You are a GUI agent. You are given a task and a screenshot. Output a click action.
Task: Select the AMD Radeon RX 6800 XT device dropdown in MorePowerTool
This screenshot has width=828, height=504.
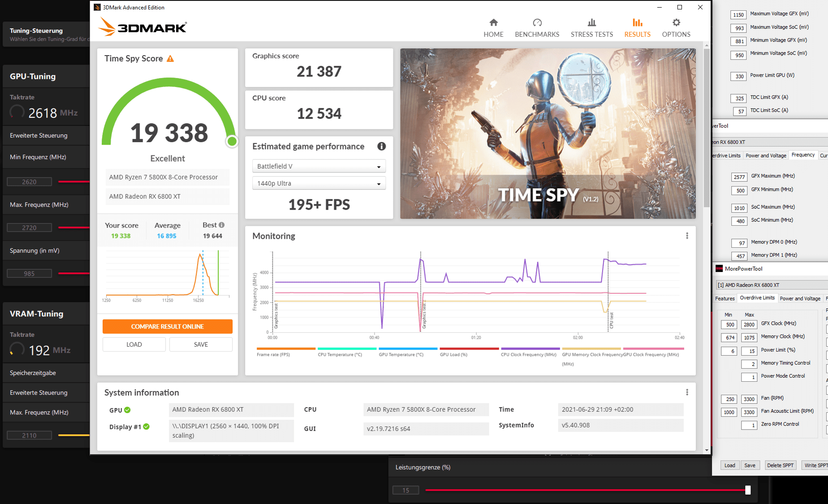[772, 285]
